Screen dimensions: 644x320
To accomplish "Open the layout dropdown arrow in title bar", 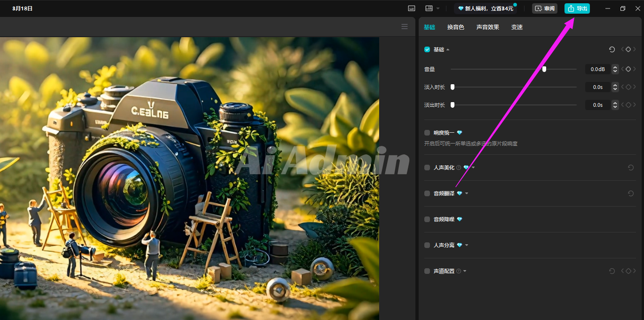I will click(438, 8).
